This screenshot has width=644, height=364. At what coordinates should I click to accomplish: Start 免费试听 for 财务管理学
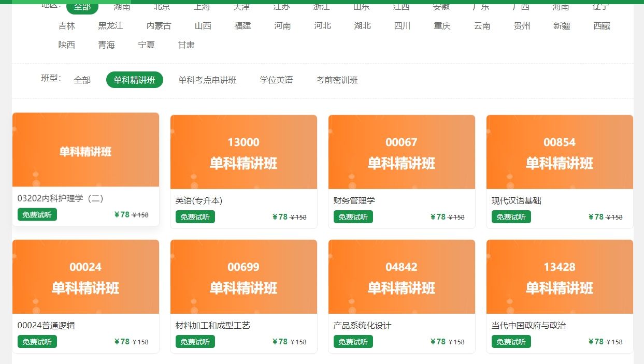point(353,217)
